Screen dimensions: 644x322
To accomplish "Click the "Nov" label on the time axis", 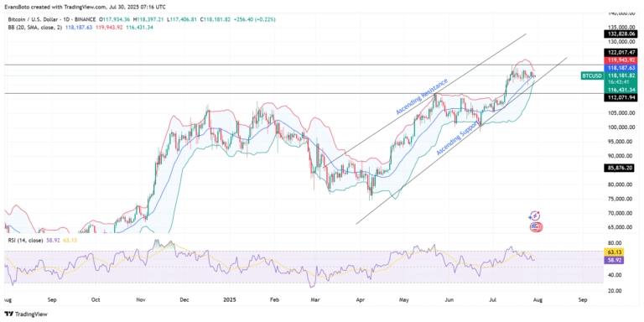I will [141, 300].
